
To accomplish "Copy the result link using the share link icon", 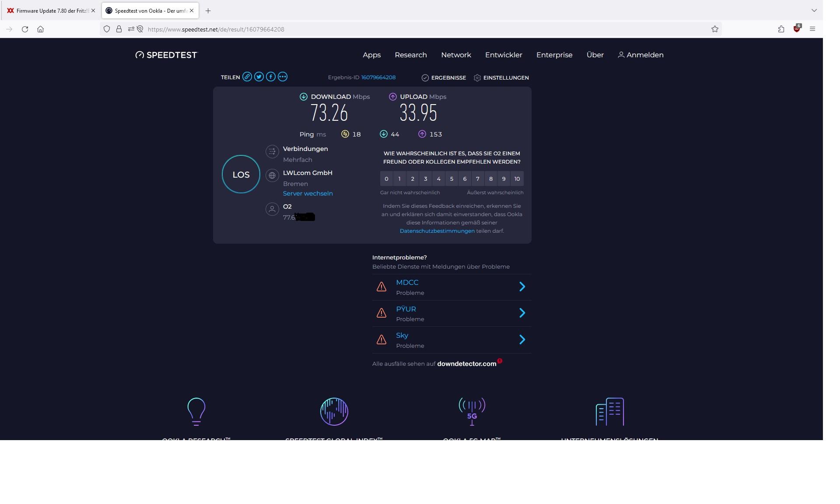I will click(247, 77).
